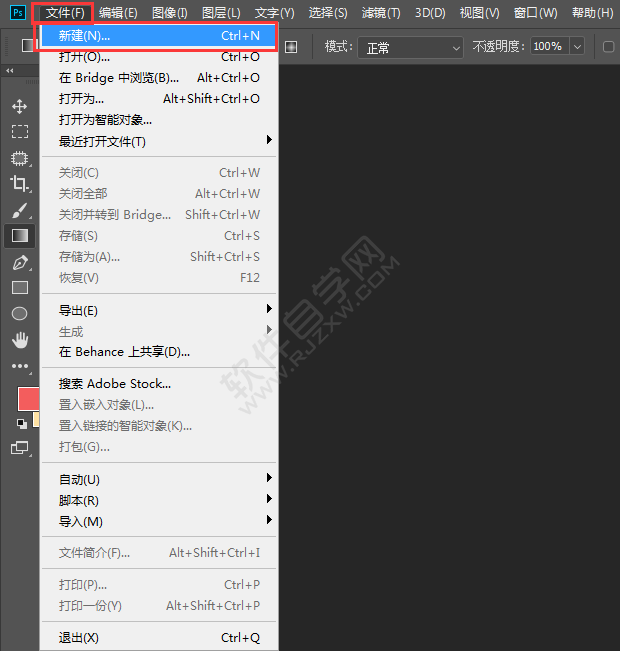Choose 打开为... menu item
The width and height of the screenshot is (620, 651).
[x=158, y=99]
